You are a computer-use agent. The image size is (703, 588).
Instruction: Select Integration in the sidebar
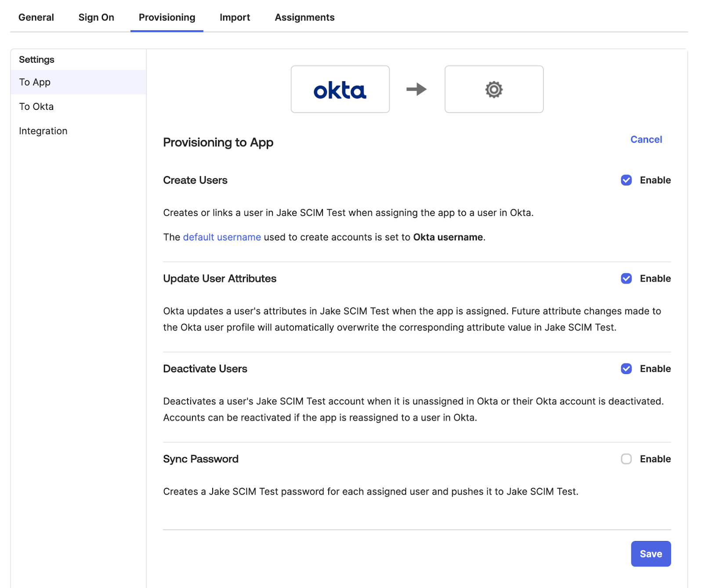(43, 131)
